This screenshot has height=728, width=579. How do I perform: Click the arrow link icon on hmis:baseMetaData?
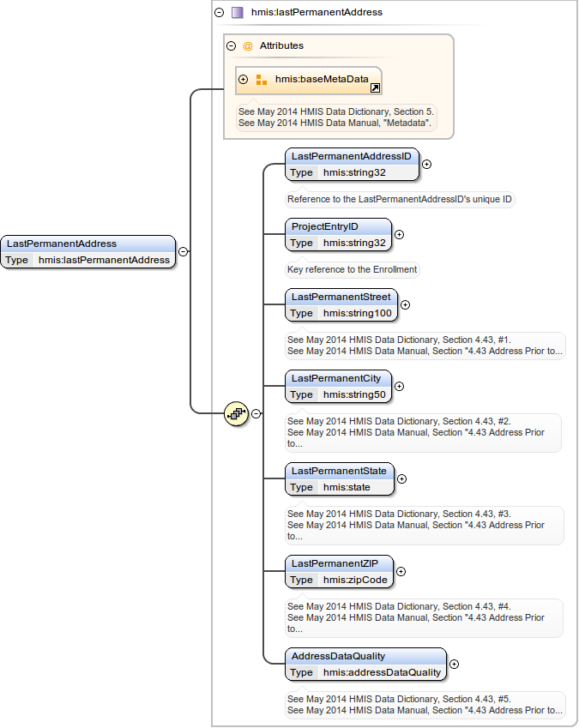[375, 87]
